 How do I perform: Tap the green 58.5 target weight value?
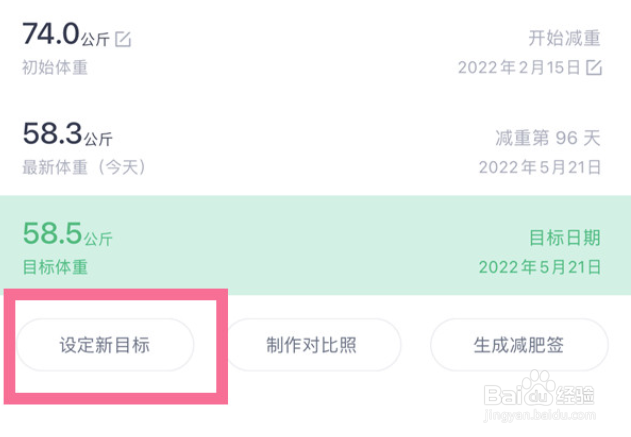click(51, 234)
